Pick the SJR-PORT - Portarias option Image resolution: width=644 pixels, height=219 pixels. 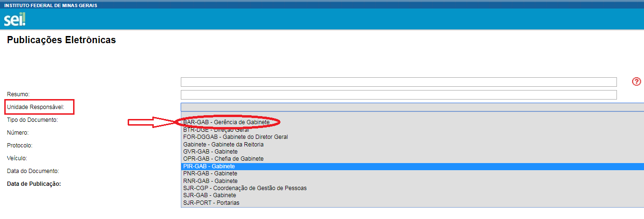(x=211, y=203)
